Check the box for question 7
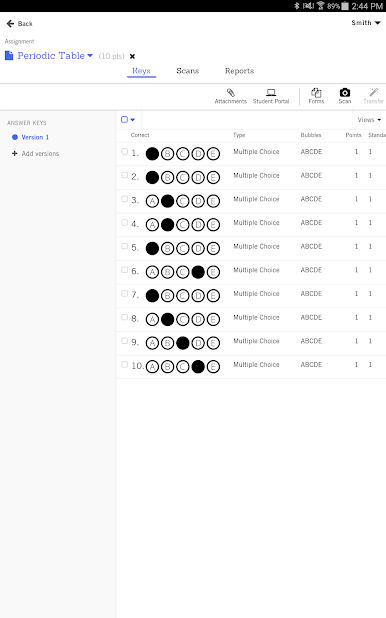This screenshot has height=618, width=386. coord(125,293)
